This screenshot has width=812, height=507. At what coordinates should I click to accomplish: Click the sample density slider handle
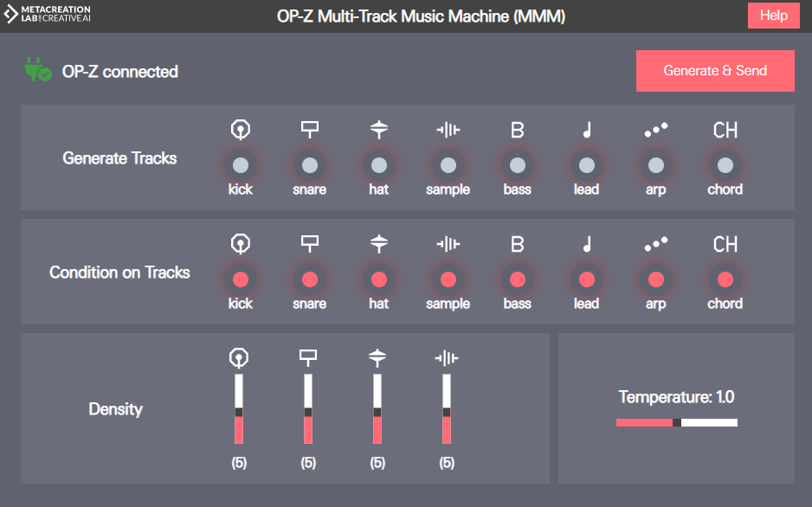447,413
